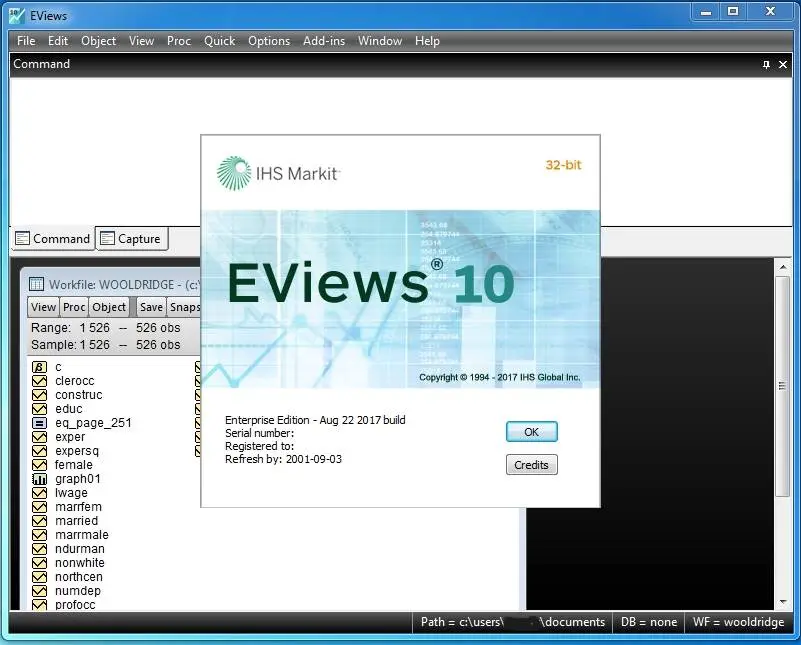801x645 pixels.
Task: Click the scroll up arrow on right scrollbar
Action: tap(783, 267)
